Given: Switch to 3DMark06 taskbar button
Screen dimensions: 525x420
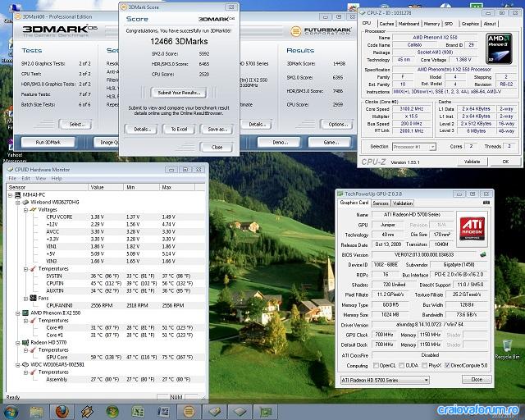Looking at the screenshot, I should tap(189, 411).
